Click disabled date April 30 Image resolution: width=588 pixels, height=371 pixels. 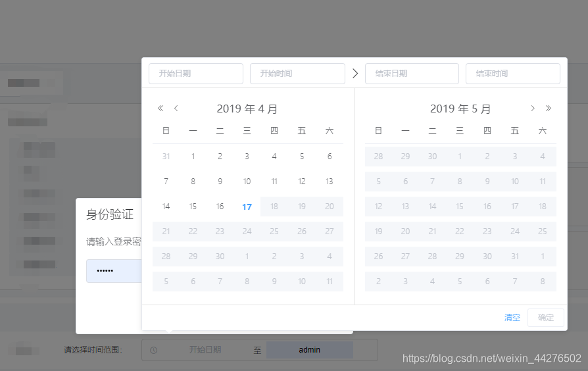[x=220, y=257]
